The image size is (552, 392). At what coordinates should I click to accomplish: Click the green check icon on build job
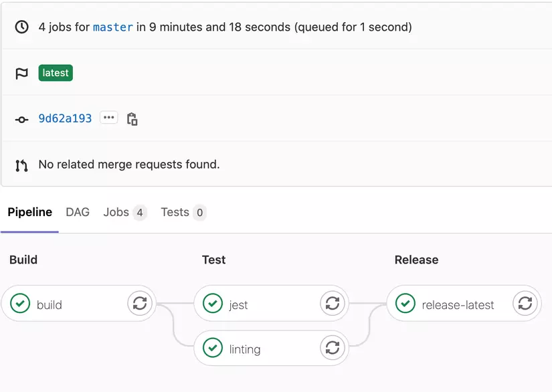click(19, 303)
